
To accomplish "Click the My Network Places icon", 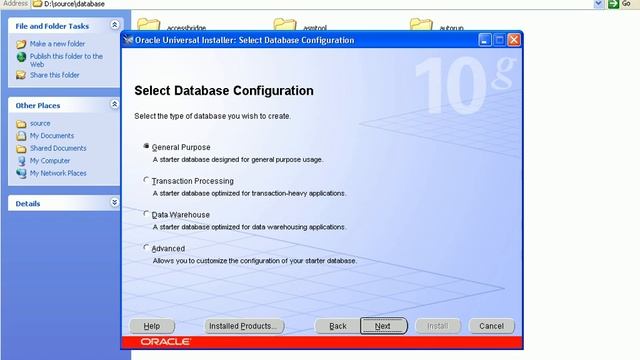I will pos(21,173).
